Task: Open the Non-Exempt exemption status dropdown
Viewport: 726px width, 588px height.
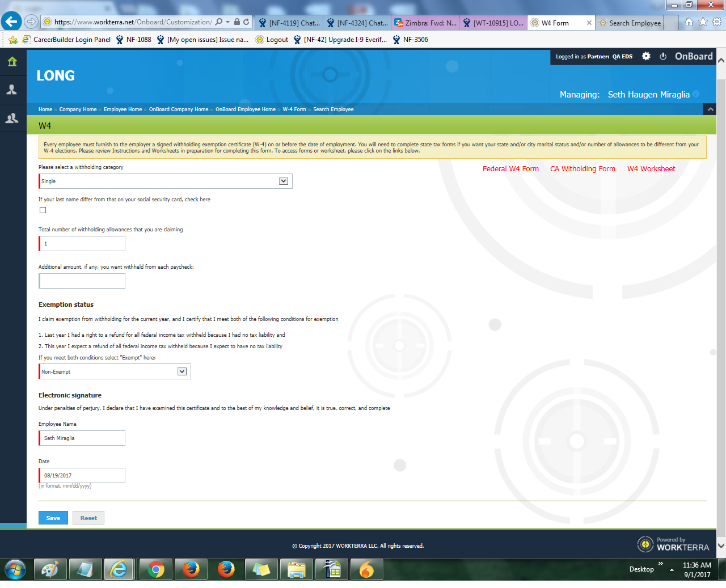Action: (115, 371)
